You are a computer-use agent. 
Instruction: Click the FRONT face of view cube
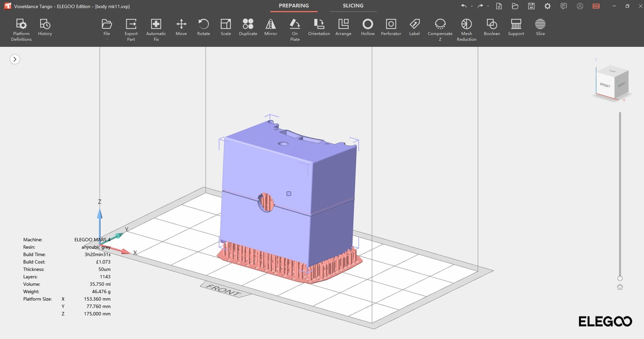pos(605,85)
